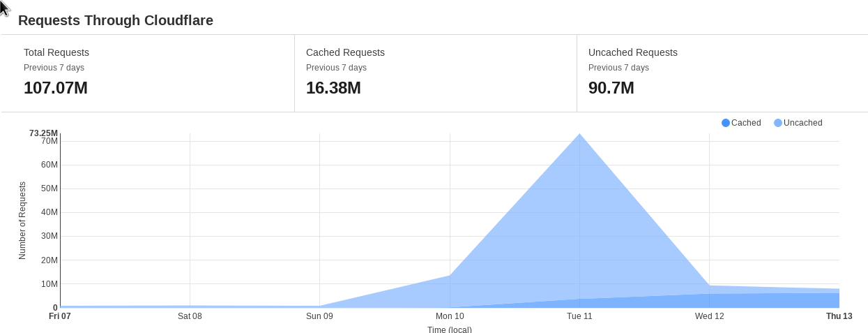This screenshot has width=868, height=333.
Task: Click the 50M y-axis label
Action: pos(50,188)
